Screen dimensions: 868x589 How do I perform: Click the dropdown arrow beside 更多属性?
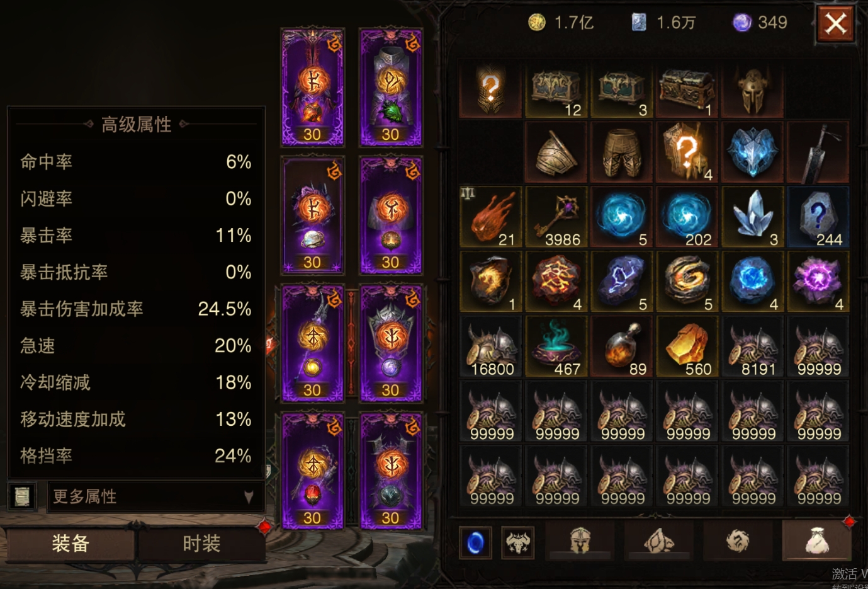click(x=249, y=497)
